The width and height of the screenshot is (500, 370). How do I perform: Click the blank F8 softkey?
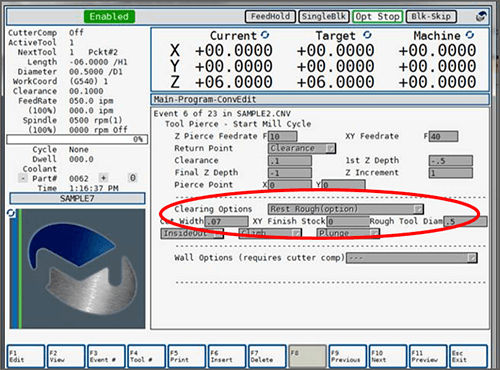(x=307, y=356)
